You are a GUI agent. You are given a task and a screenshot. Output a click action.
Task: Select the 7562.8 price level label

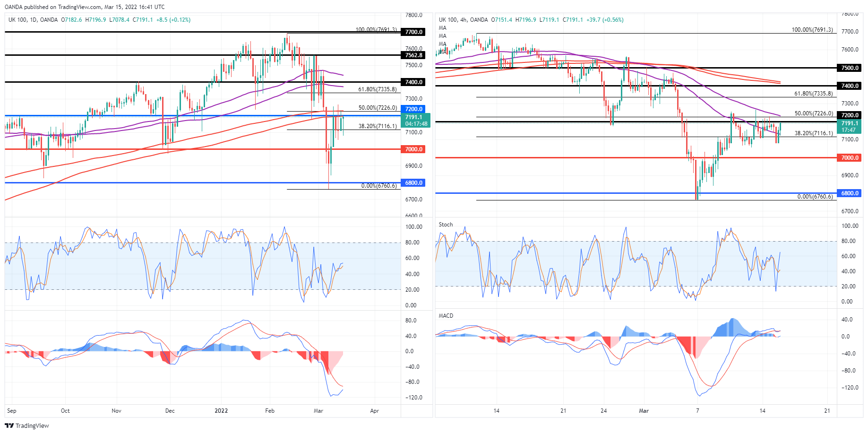413,55
